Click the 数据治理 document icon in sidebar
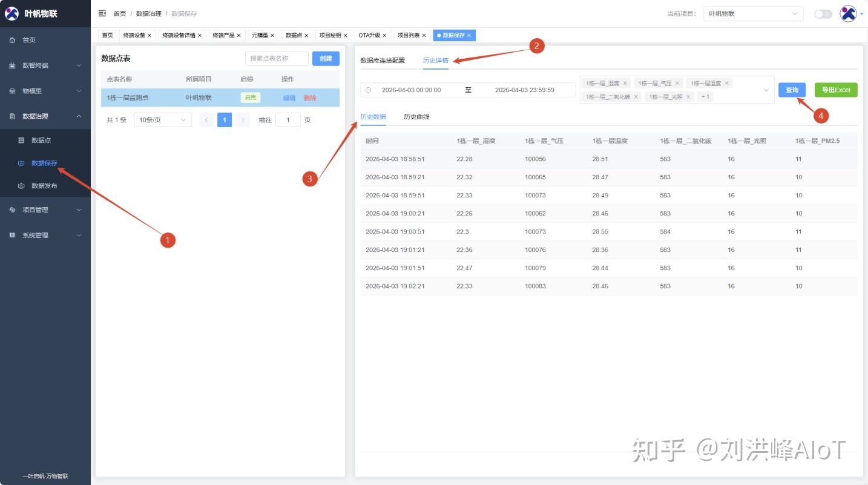This screenshot has height=485, width=868. click(x=12, y=116)
